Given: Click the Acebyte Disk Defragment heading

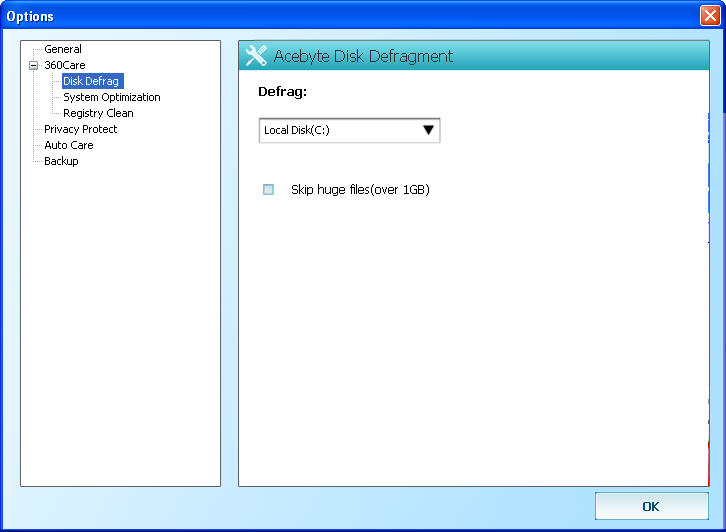Looking at the screenshot, I should pyautogui.click(x=363, y=56).
